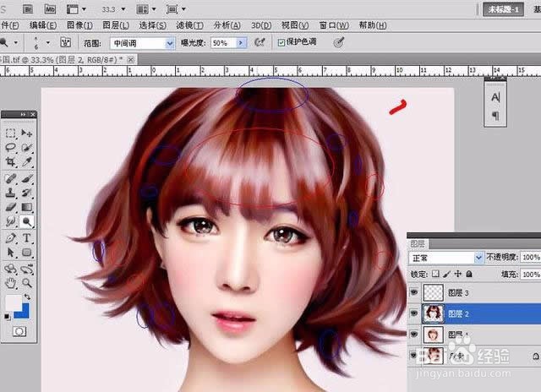Select the Crop tool
The width and height of the screenshot is (541, 392).
(11, 161)
